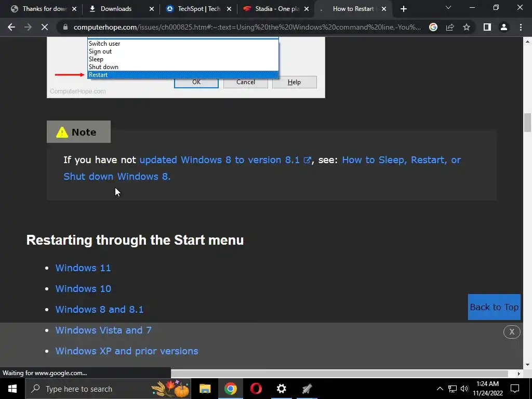Open the notification center icon

tap(515, 389)
